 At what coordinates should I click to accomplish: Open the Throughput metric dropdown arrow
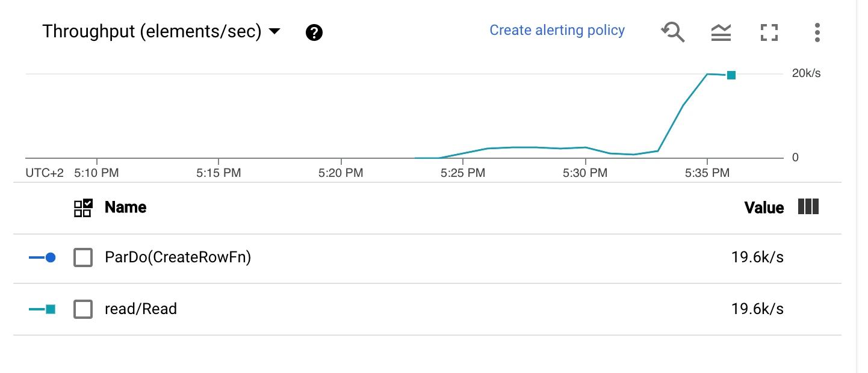(274, 31)
